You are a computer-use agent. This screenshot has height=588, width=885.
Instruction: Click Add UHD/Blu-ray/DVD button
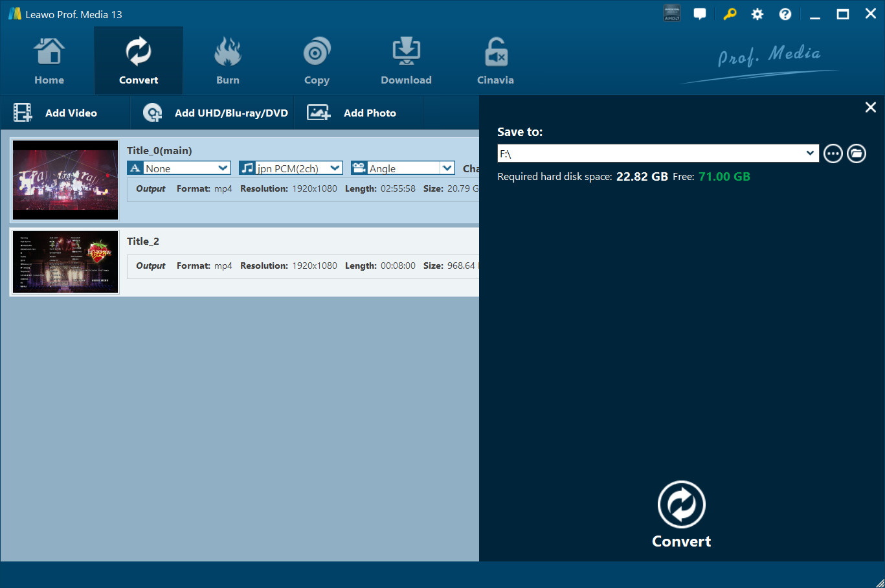point(216,113)
